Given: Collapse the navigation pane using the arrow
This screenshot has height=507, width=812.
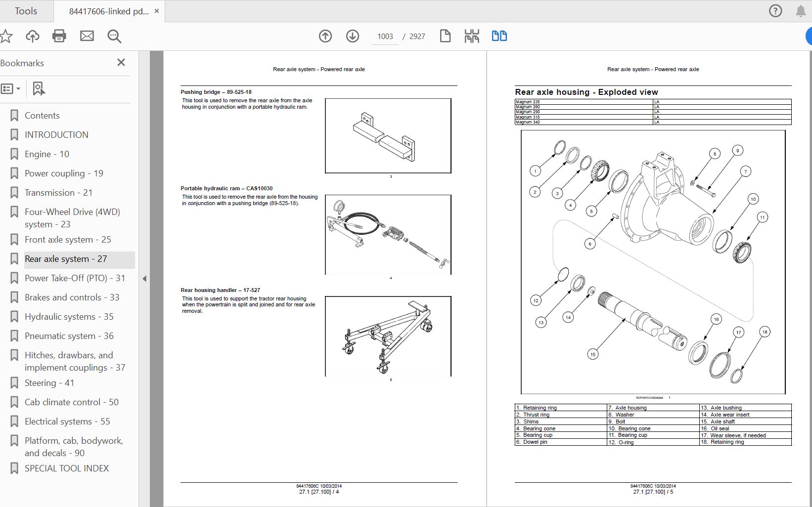Looking at the screenshot, I should (144, 279).
